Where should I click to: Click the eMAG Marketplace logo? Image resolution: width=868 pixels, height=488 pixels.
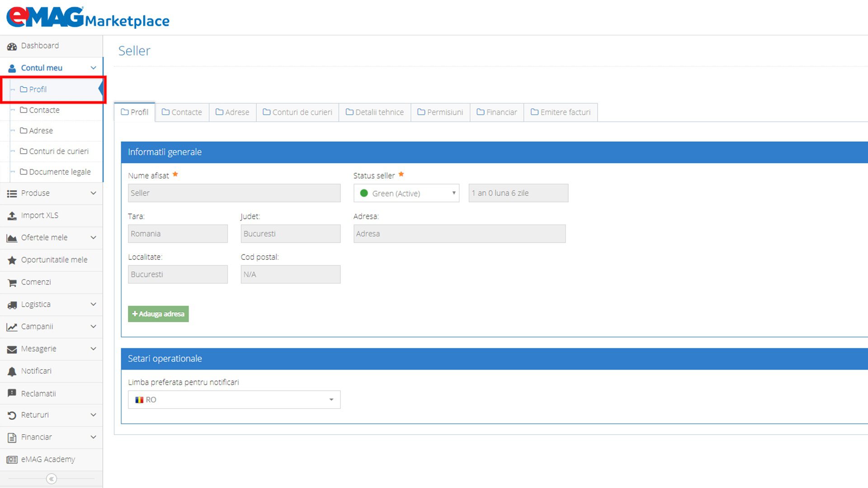tap(87, 17)
